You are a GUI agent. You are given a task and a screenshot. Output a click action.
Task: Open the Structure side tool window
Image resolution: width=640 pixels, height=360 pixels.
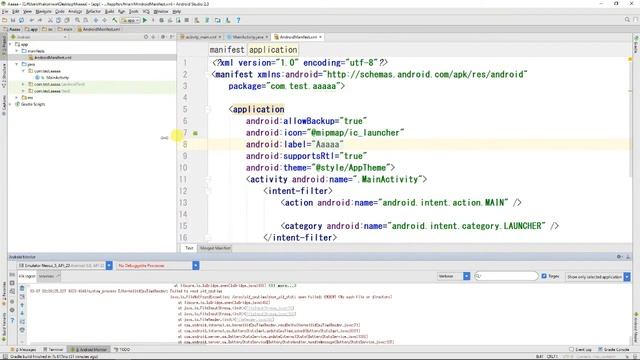click(4, 76)
